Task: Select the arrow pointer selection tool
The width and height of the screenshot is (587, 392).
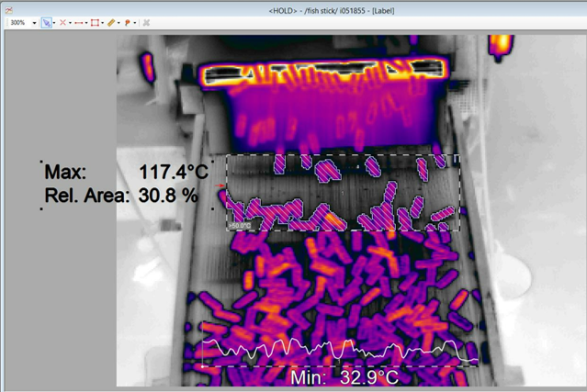Action: (x=46, y=22)
